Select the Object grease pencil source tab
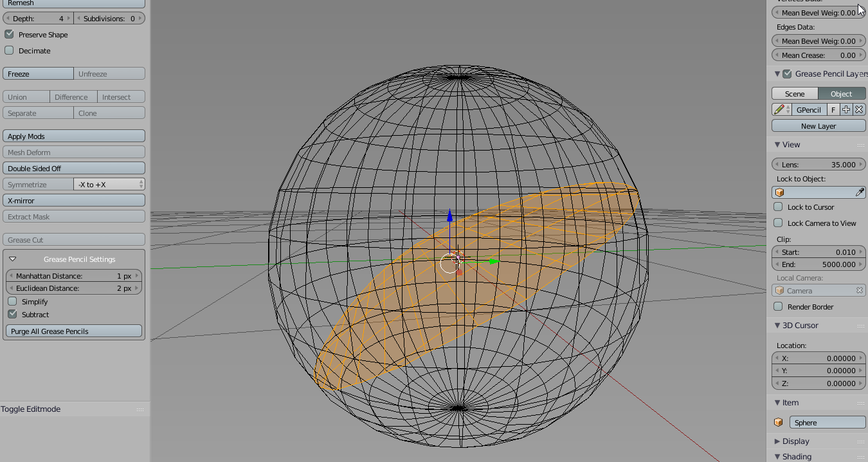 [842, 94]
